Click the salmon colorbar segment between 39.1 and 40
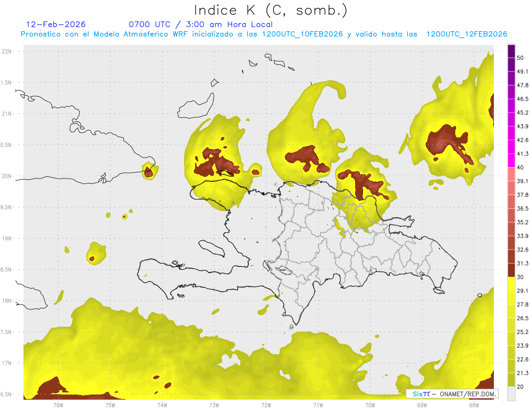 512,174
